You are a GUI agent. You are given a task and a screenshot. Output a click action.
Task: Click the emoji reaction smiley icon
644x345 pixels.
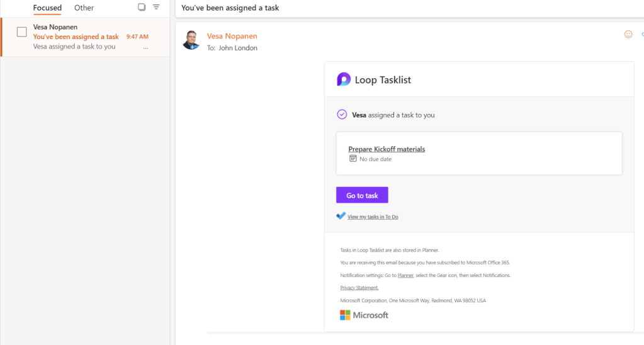[x=628, y=35]
